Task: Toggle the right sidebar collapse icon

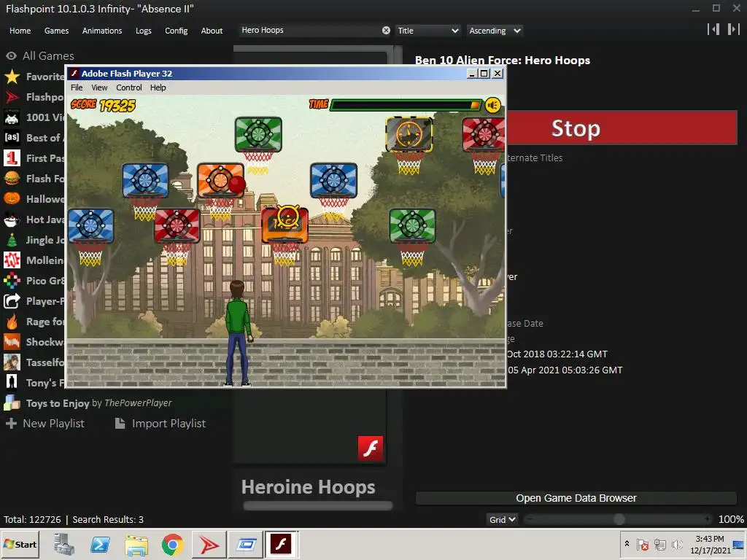Action: [733, 29]
